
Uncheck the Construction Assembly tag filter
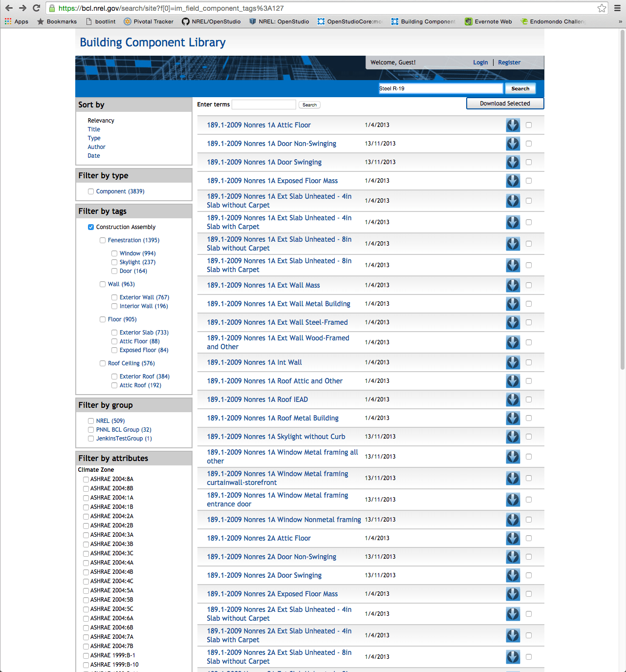tap(91, 227)
